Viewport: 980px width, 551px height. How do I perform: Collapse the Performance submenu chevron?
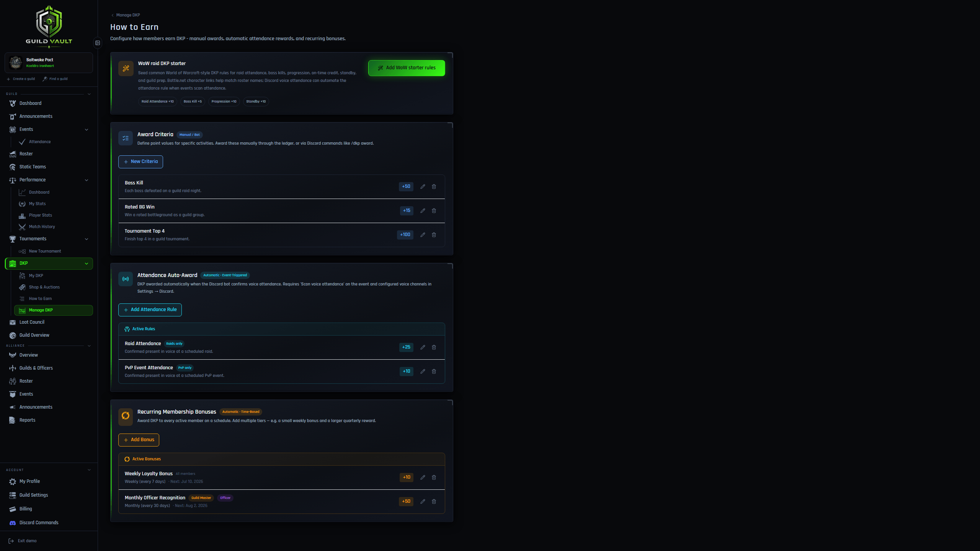coord(87,180)
